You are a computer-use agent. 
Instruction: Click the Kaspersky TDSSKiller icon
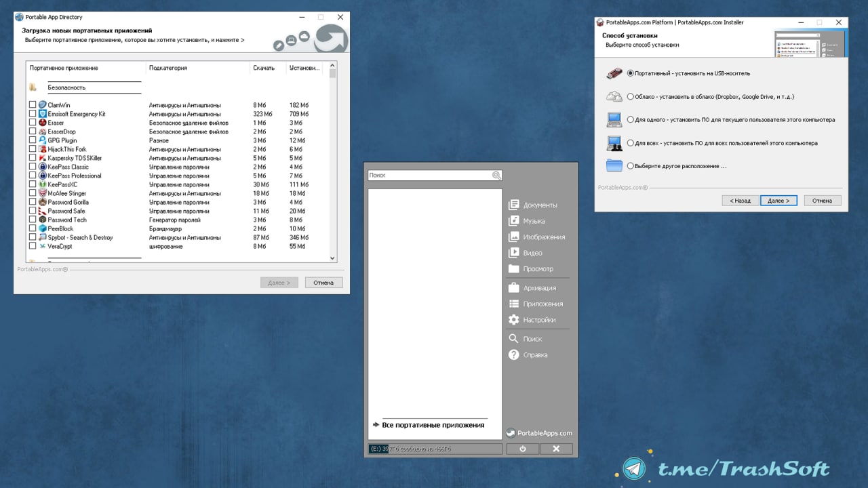[x=42, y=158]
